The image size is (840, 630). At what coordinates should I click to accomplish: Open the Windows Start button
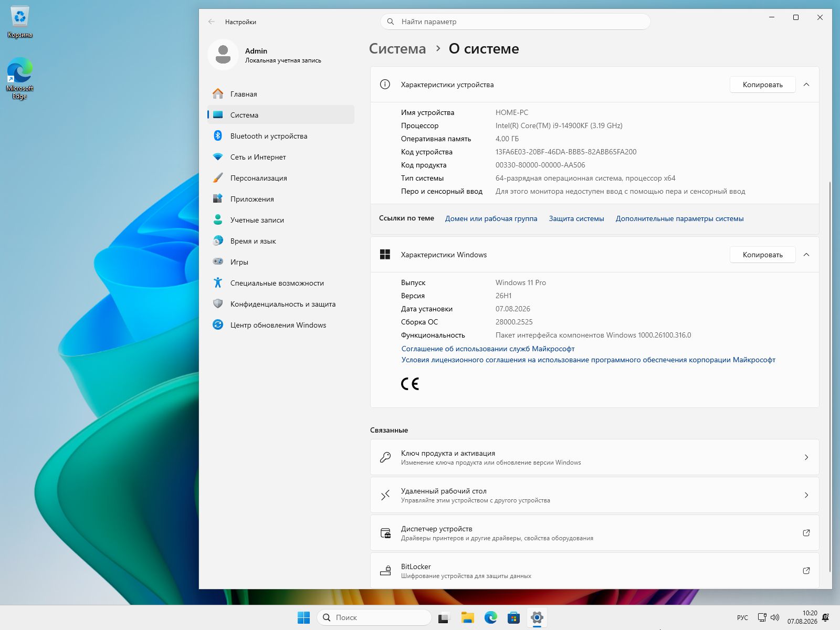pos(303,617)
